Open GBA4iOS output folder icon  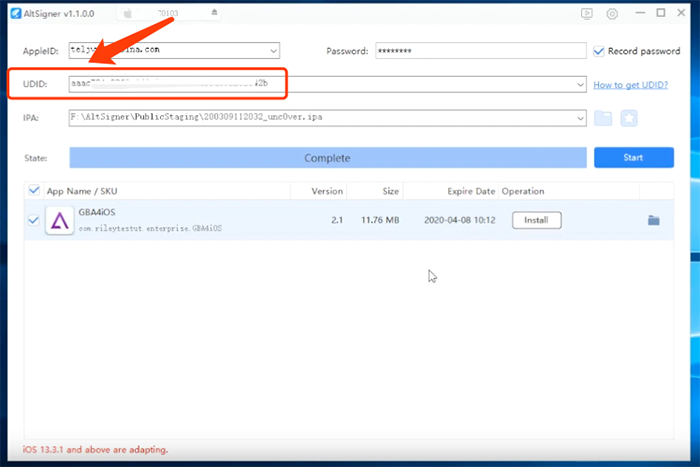pos(654,220)
